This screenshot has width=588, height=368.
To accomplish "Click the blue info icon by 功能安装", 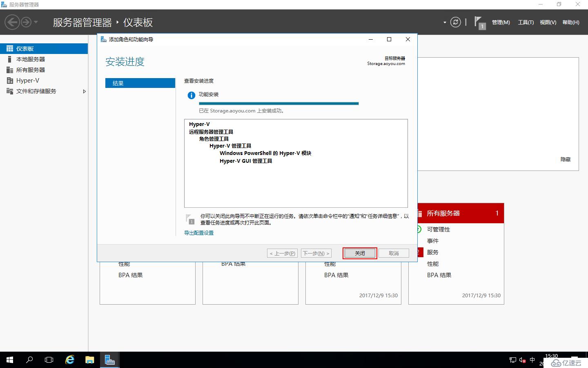I will pyautogui.click(x=191, y=95).
